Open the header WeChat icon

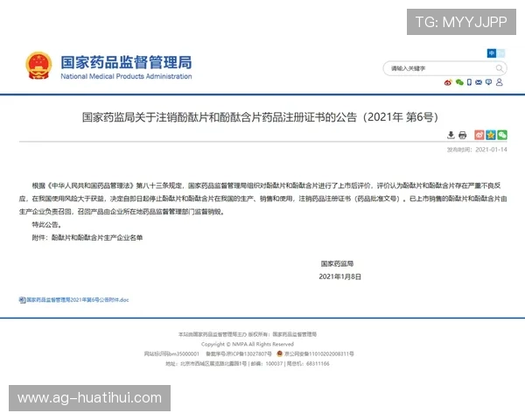459,82
